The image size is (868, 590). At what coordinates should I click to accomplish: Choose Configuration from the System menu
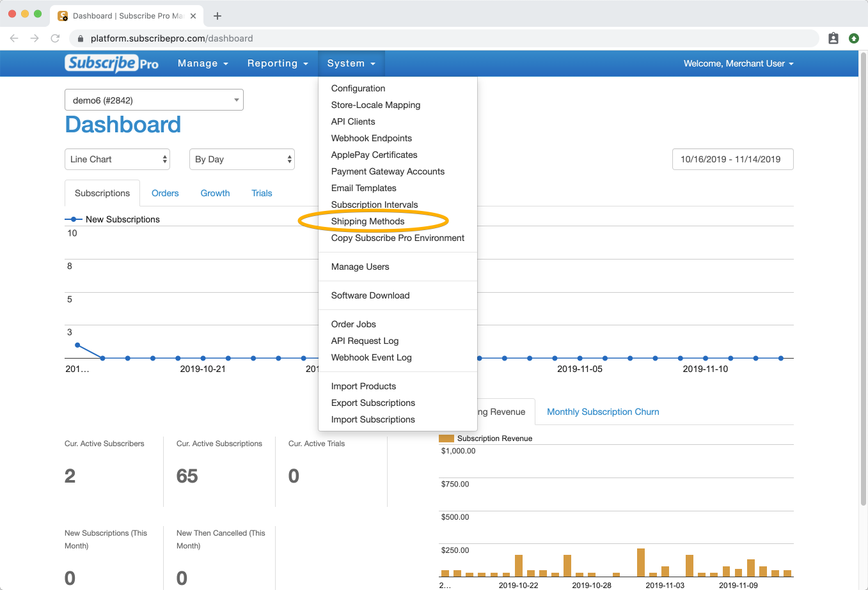398,88
